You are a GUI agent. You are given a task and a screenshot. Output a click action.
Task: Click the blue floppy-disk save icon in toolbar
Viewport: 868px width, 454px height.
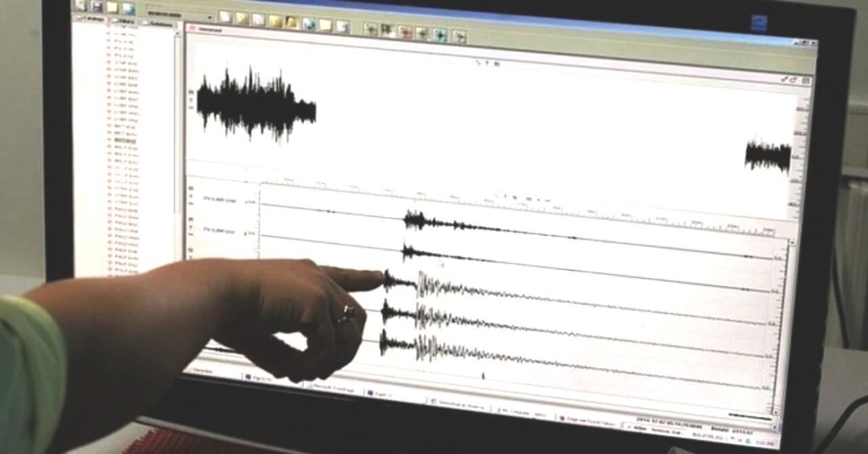click(96, 6)
